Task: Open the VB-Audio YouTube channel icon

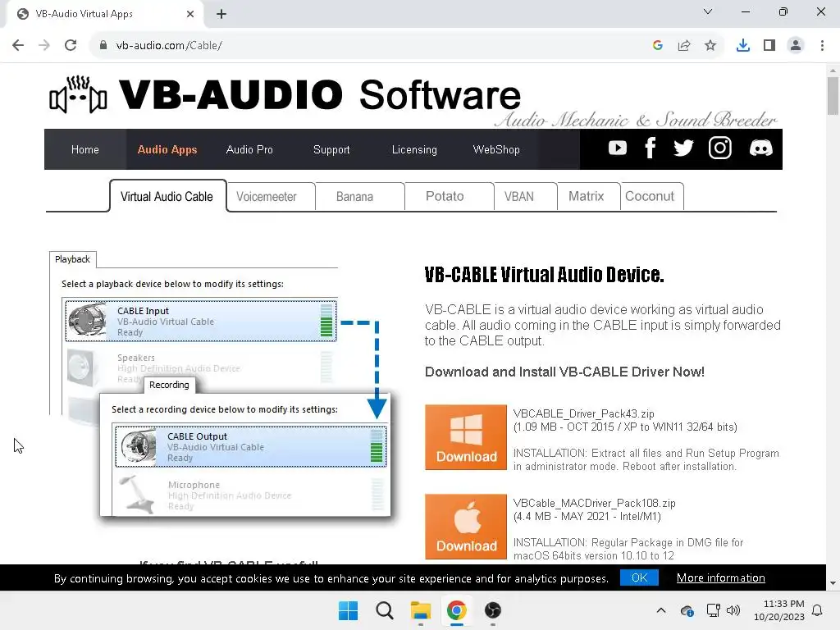Action: 617,148
